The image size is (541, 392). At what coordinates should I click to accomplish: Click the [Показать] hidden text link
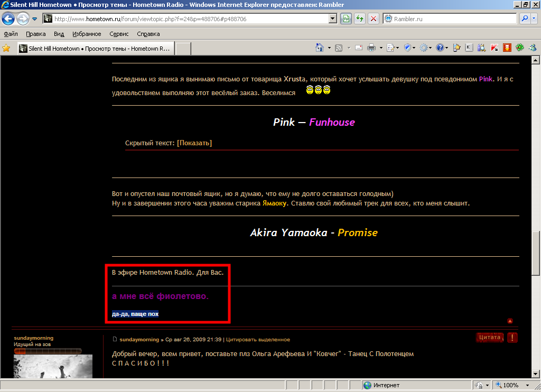[x=194, y=143]
